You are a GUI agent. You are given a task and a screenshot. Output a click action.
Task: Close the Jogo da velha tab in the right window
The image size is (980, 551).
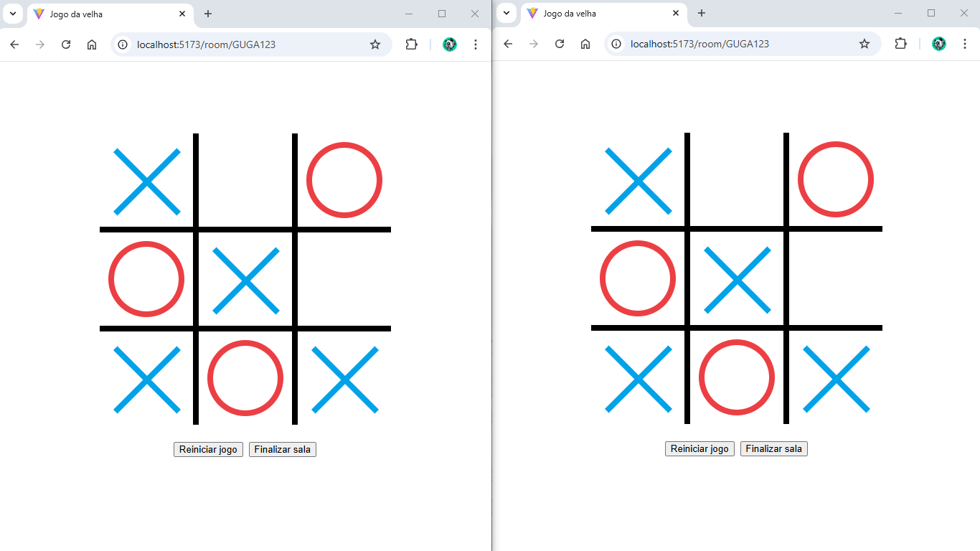pos(676,14)
